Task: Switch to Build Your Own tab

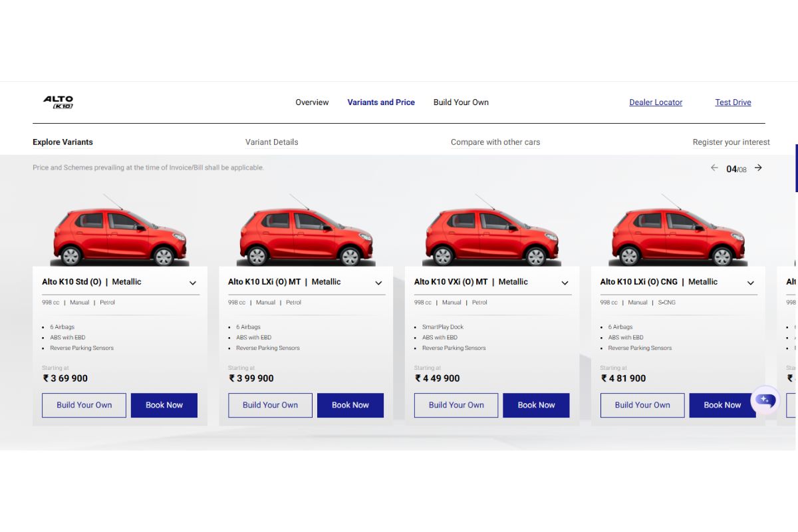Action: 461,102
